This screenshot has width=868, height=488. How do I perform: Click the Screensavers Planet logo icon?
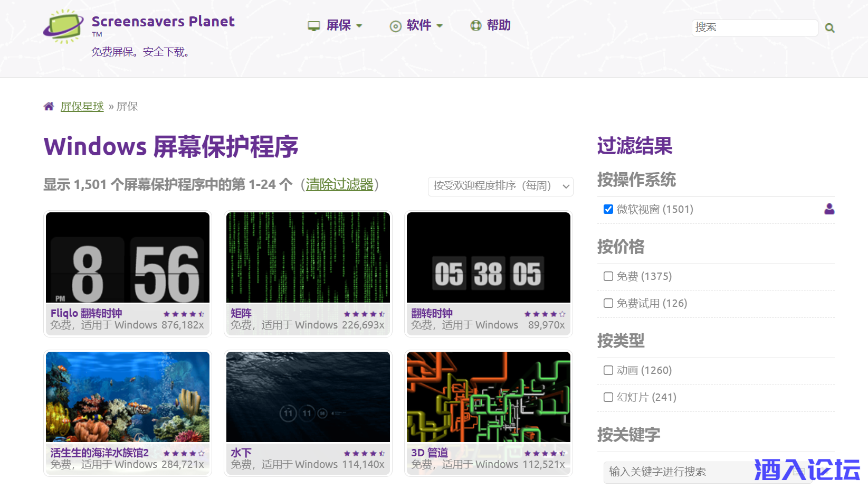click(x=63, y=26)
